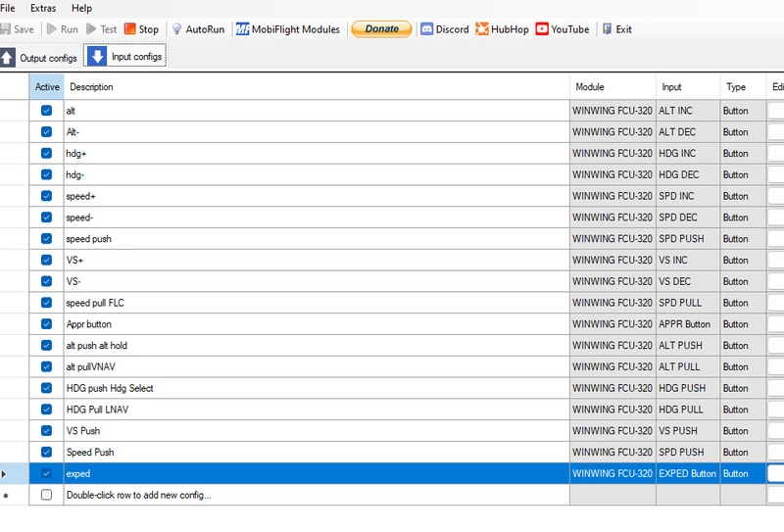Image resolution: width=784 pixels, height=532 pixels.
Task: Click the yellow Donate button
Action: point(381,29)
